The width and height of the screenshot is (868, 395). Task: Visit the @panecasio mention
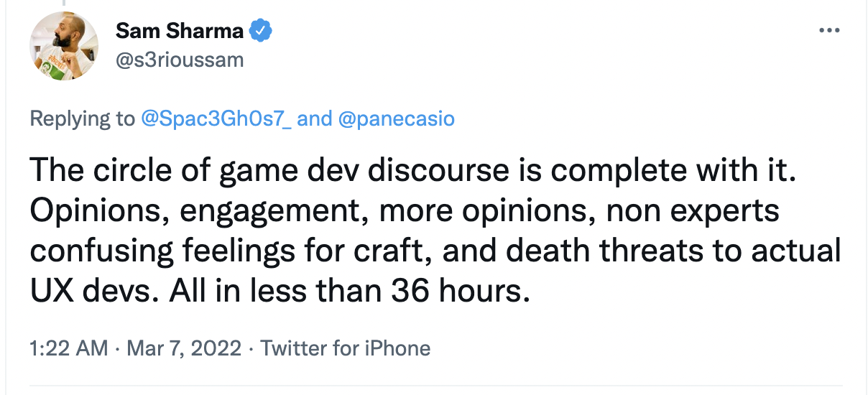(x=396, y=118)
